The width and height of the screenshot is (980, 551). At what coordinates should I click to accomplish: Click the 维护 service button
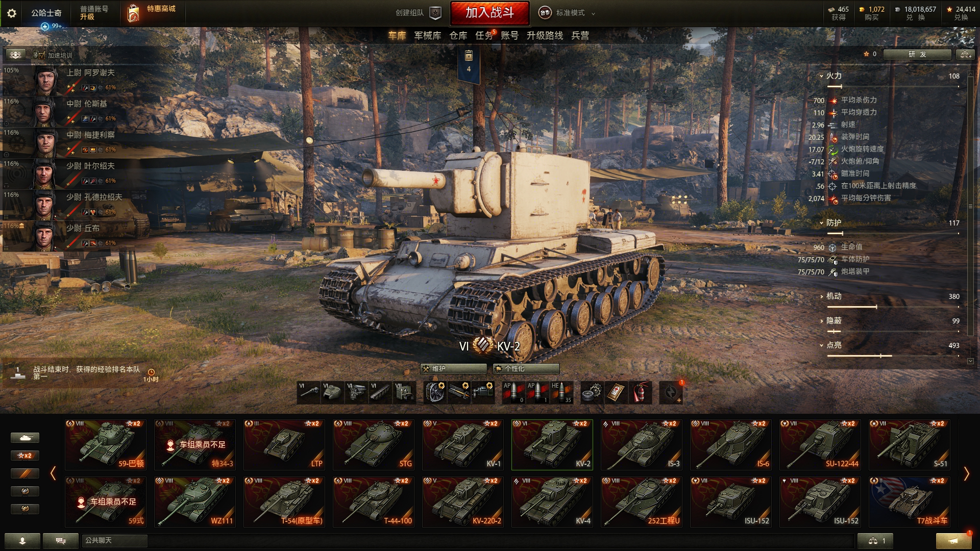(x=454, y=368)
